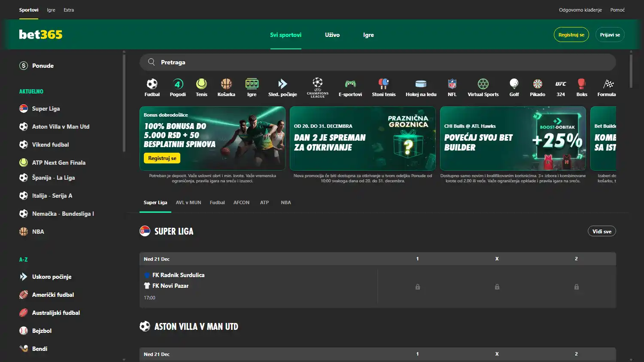Screen dimensions: 644x362
Task: Open Italija - Serija A sidebar link
Action: tap(52, 196)
